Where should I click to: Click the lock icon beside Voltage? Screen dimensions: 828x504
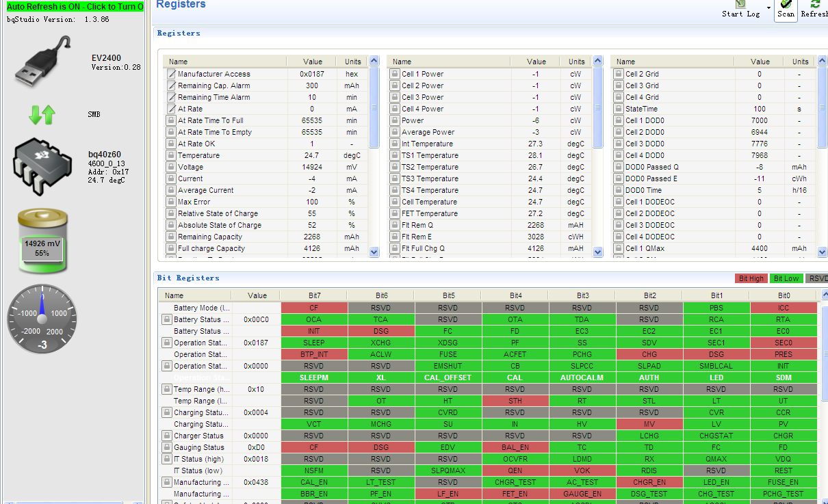(171, 167)
